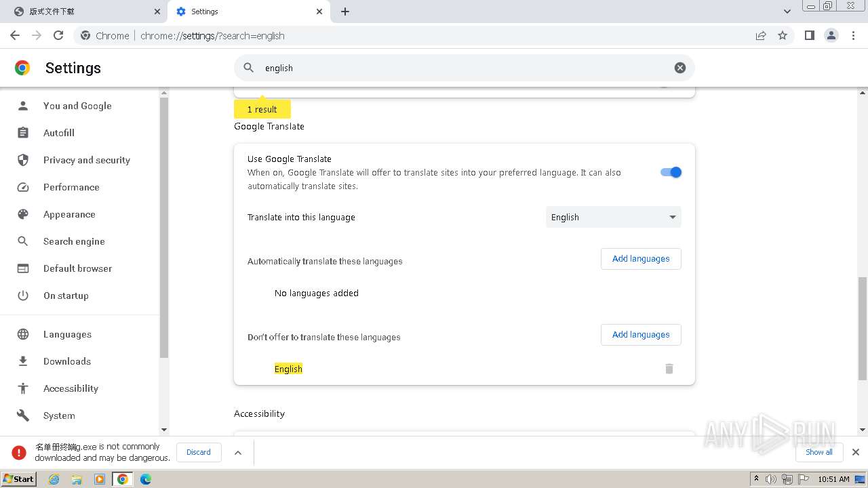Add languages to automatically translate
The image size is (868, 488).
point(641,258)
